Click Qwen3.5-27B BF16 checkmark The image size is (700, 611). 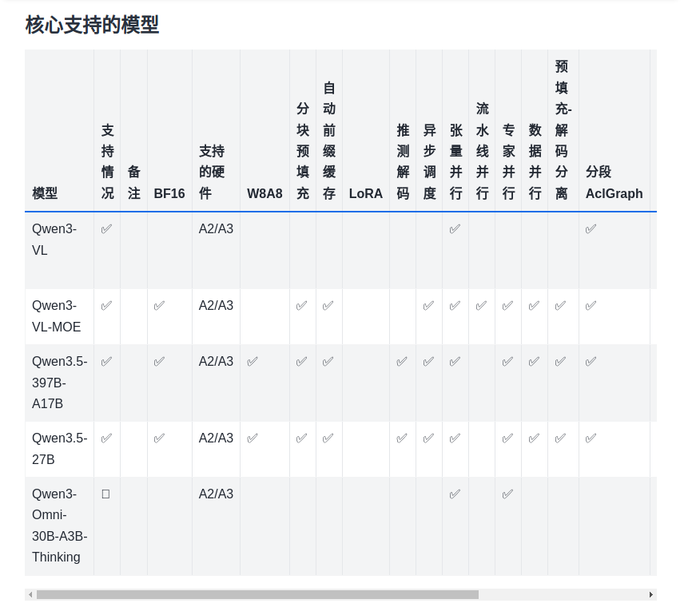point(159,438)
